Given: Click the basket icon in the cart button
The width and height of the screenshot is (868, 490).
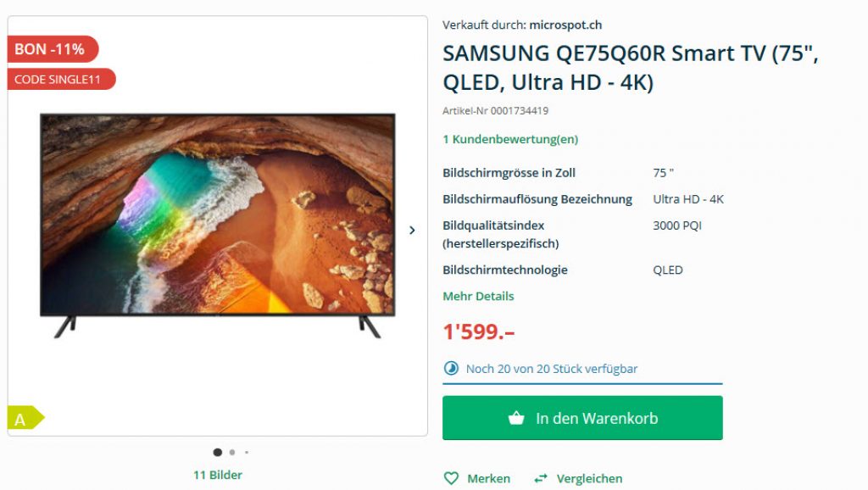Looking at the screenshot, I should coord(516,418).
